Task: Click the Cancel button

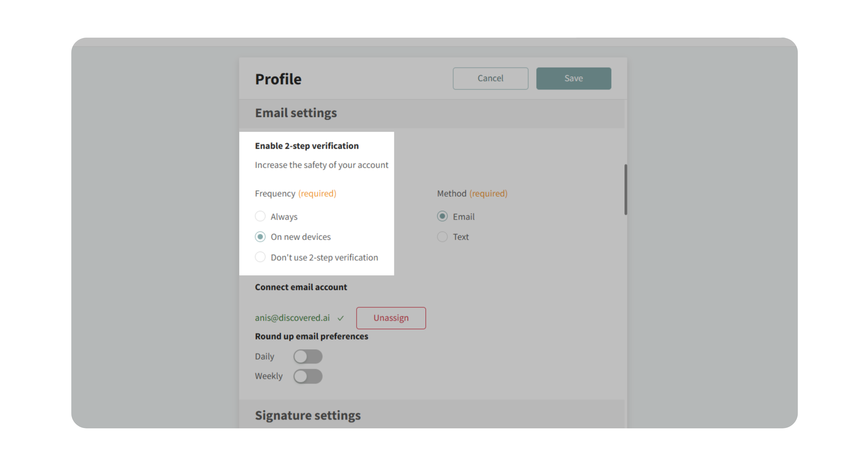Action: (x=490, y=78)
